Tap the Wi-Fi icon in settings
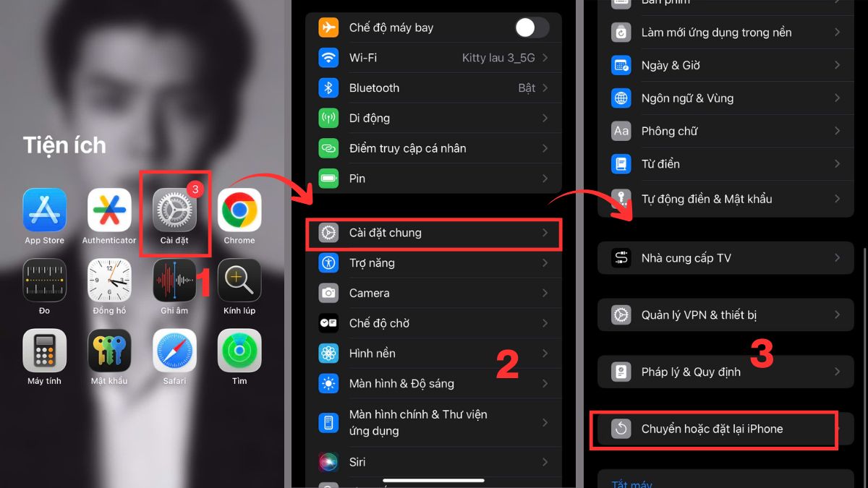The image size is (868, 488). [329, 58]
